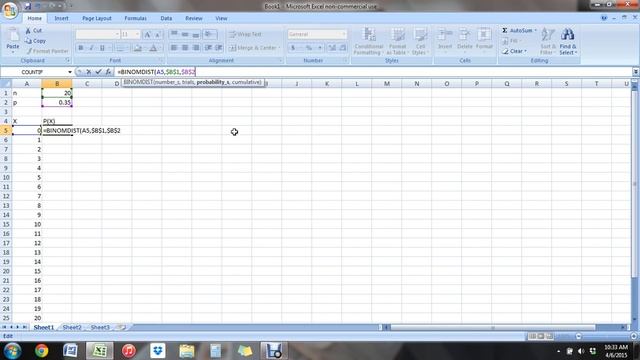Expand the formula bar
The height and width of the screenshot is (360, 640).
pyautogui.click(x=636, y=72)
